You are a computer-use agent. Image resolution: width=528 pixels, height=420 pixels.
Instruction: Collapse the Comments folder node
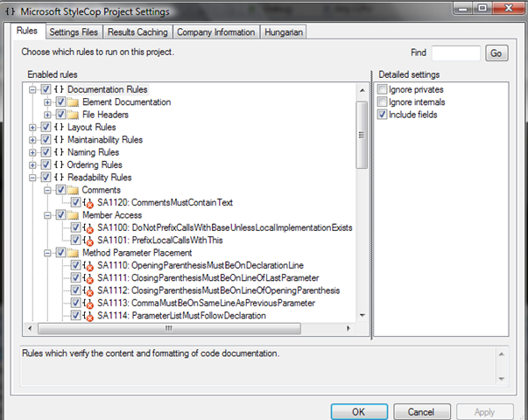47,190
